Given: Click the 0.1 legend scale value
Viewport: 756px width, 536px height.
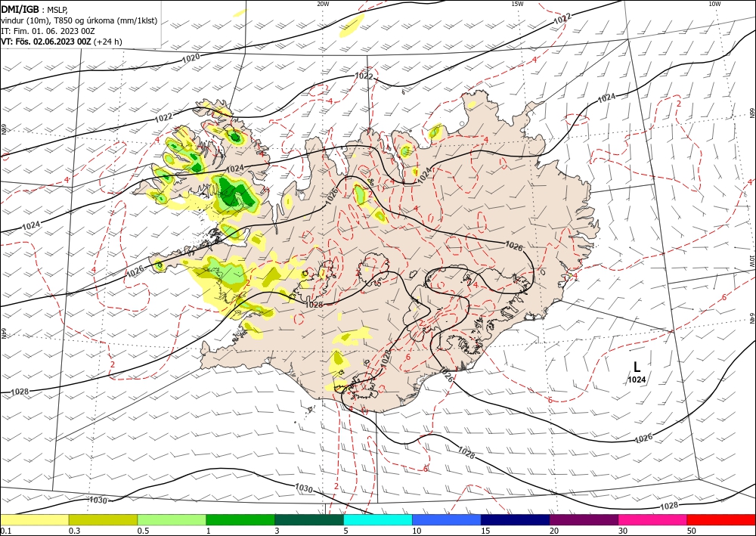Looking at the screenshot, I should pos(6,531).
